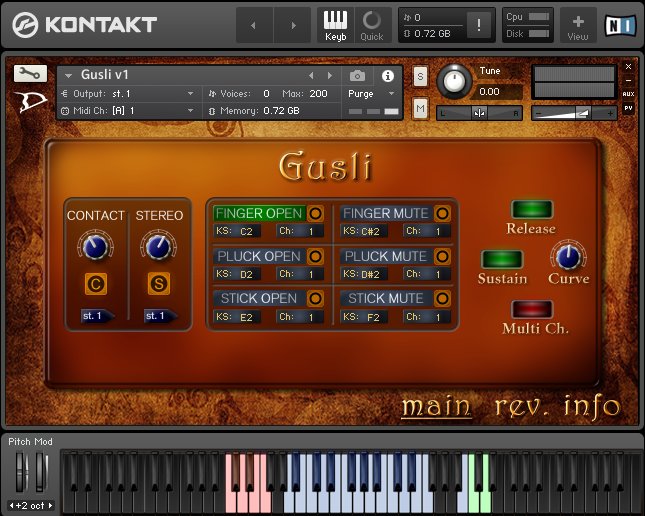Viewport: 645px width, 516px height.
Task: Switch to the main tab
Action: tap(436, 407)
